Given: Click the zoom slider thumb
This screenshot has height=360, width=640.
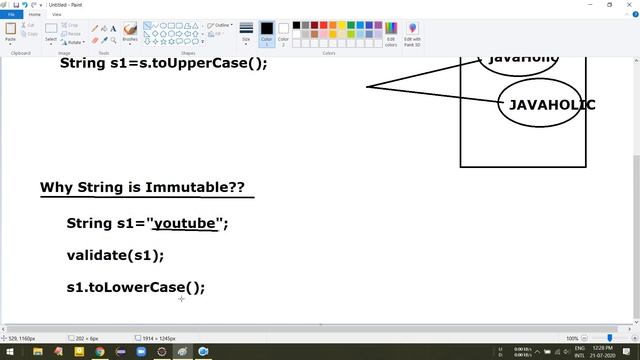Looking at the screenshot, I should 610,338.
